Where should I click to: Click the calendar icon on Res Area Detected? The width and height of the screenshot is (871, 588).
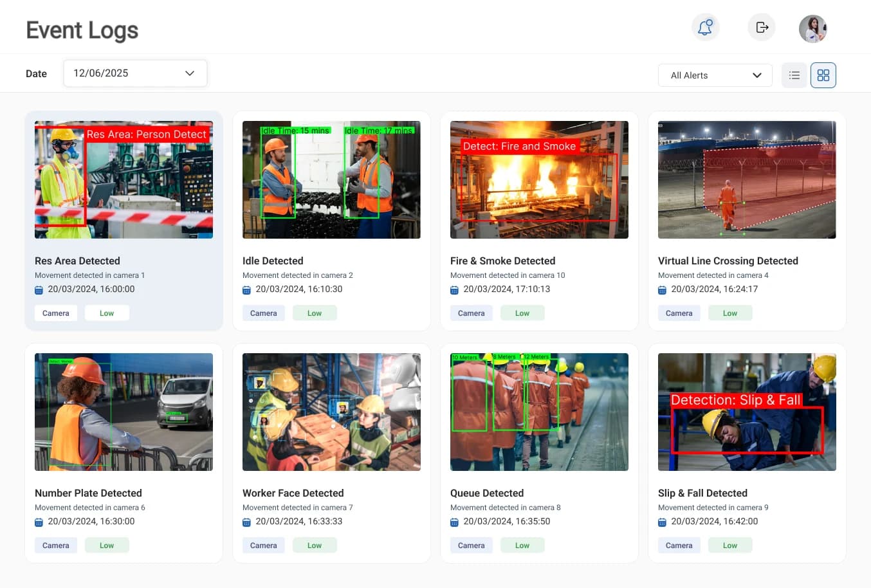coord(39,289)
